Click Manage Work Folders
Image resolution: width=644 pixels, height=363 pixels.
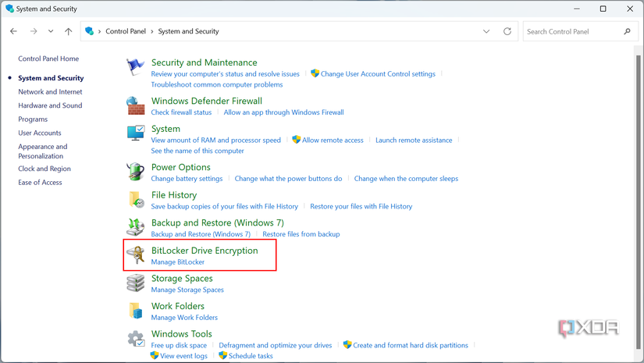tap(184, 318)
